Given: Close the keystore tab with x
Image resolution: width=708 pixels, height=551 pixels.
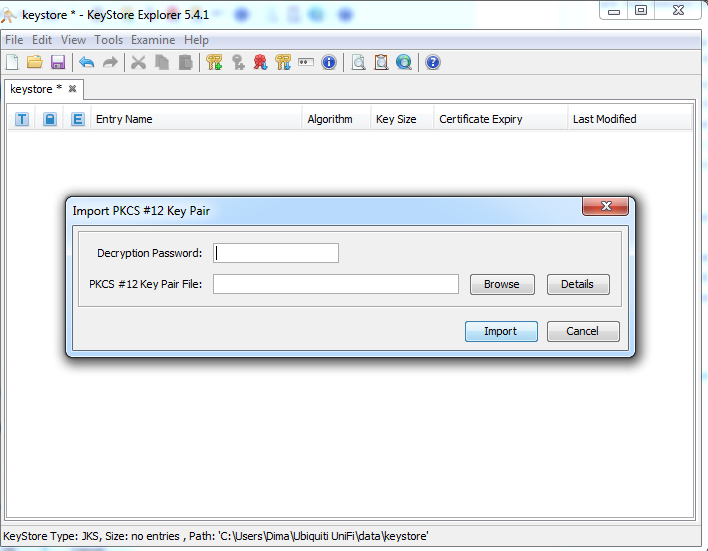Looking at the screenshot, I should [72, 89].
